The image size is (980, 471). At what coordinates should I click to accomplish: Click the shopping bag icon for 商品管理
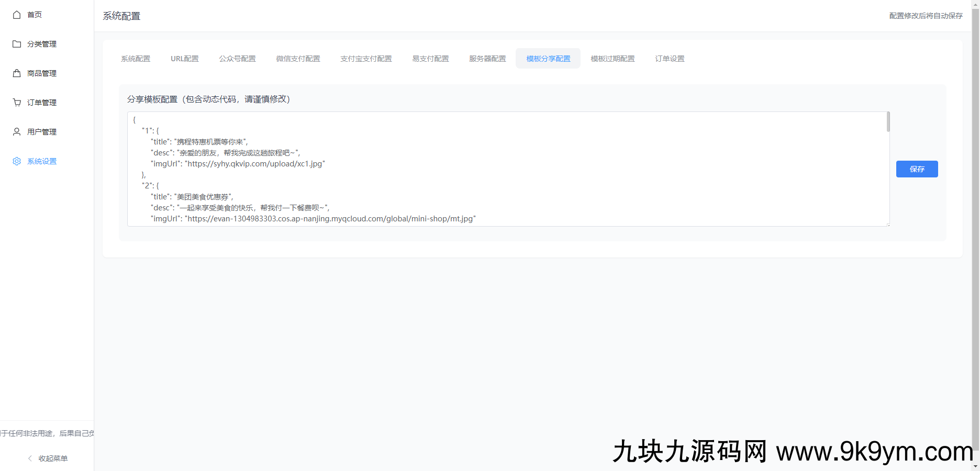click(16, 73)
